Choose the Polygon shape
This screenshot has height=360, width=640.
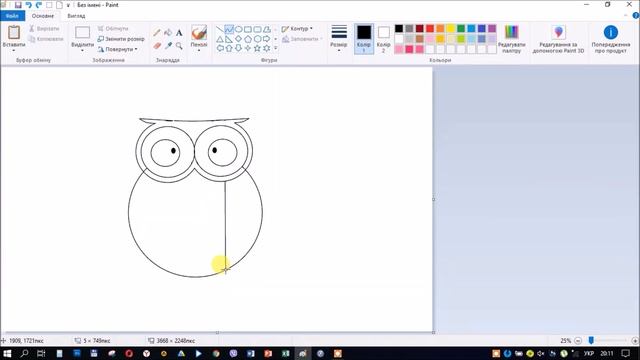[267, 29]
